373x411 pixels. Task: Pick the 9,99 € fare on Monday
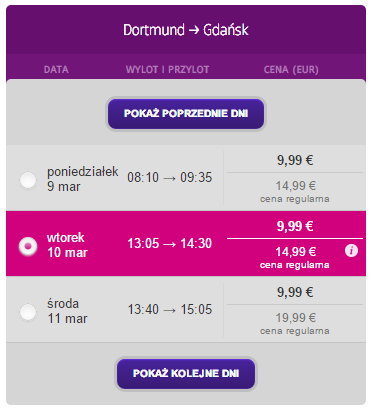pyautogui.click(x=295, y=160)
